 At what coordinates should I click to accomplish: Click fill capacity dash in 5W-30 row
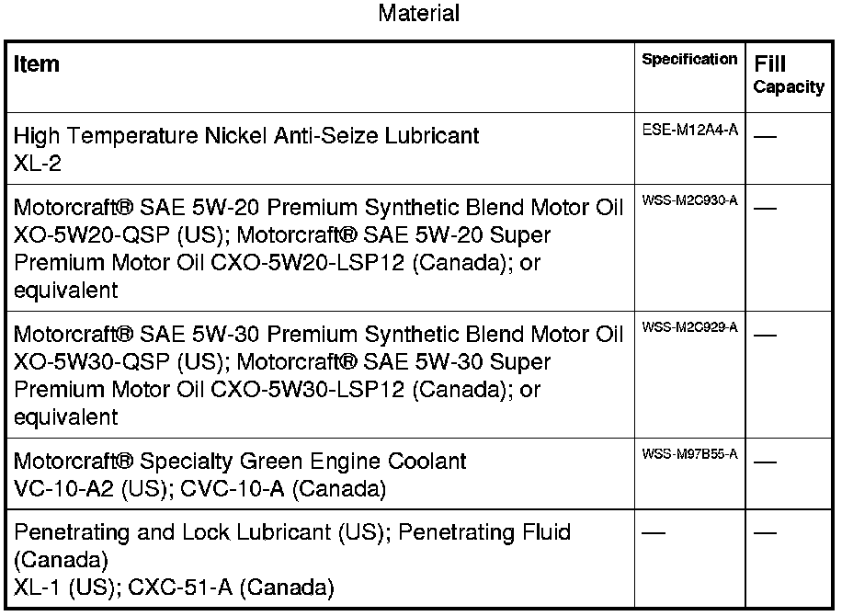pos(765,335)
